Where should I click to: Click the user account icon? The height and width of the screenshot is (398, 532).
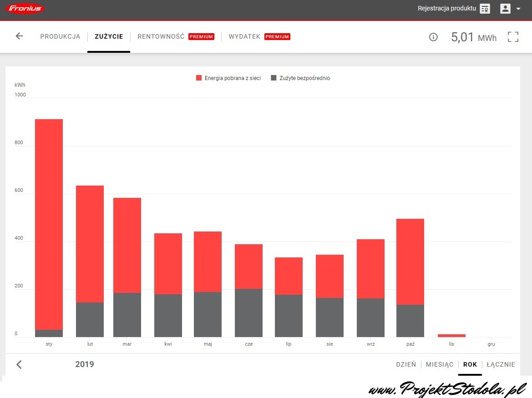click(505, 9)
